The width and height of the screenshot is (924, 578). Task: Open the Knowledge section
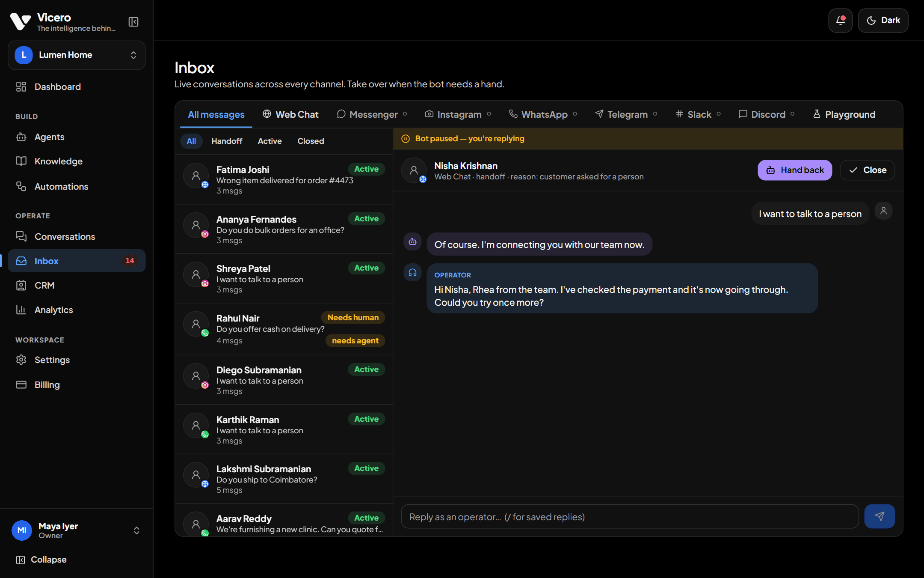click(77, 161)
